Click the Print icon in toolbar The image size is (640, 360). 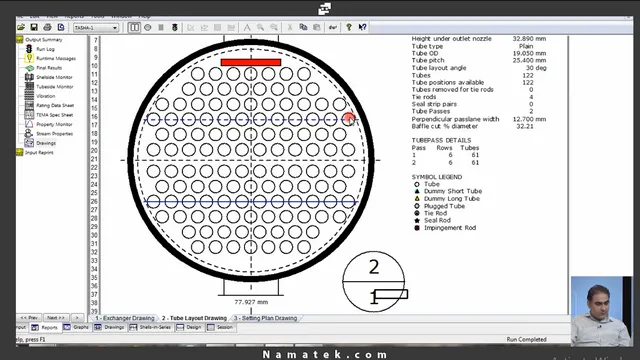pos(47,27)
